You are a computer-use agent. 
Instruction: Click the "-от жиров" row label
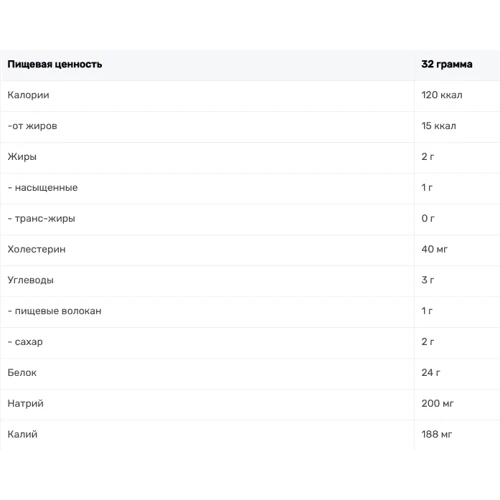(32, 126)
